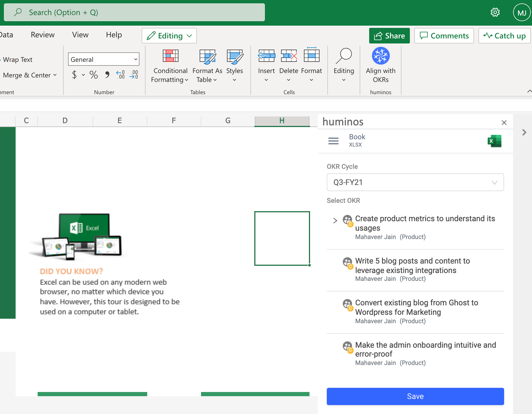
Task: Select column H header
Action: pyautogui.click(x=282, y=121)
